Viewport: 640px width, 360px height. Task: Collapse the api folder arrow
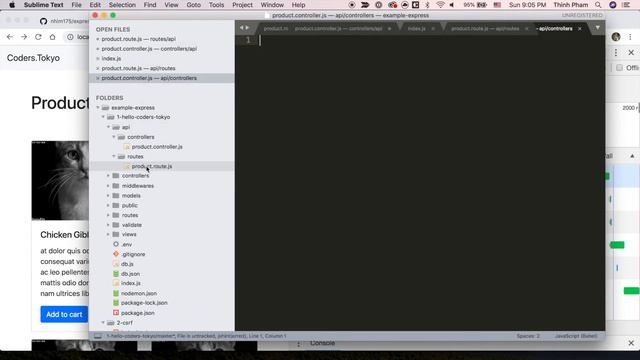pyautogui.click(x=109, y=127)
